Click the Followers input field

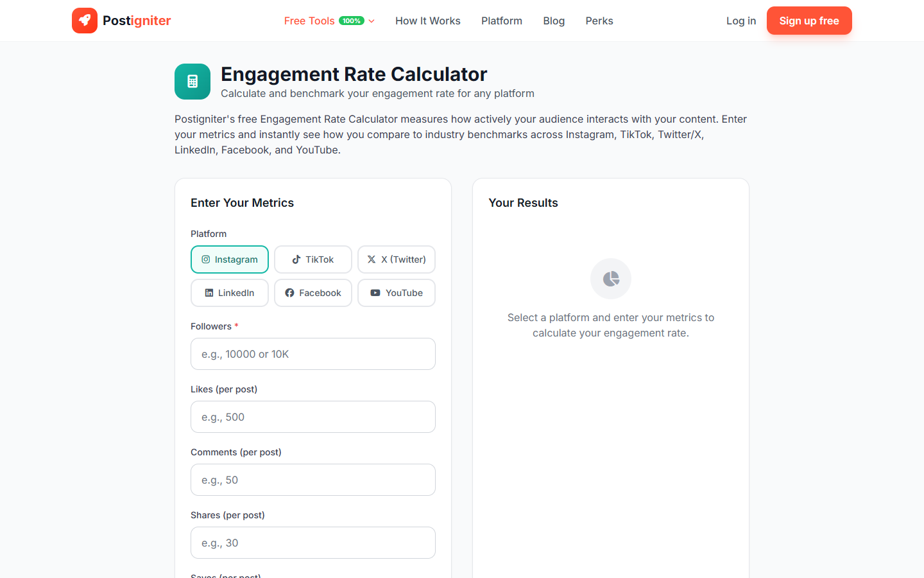pos(312,354)
